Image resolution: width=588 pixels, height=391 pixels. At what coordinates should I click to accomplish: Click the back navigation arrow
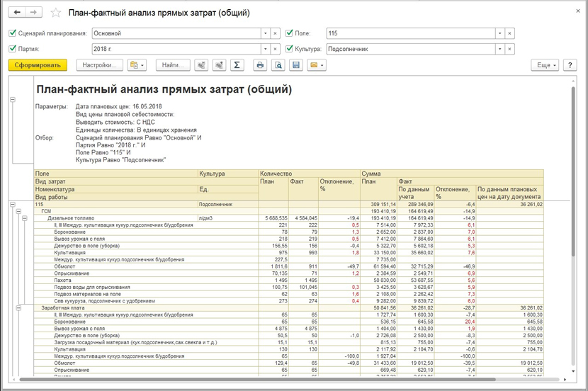[x=17, y=13]
